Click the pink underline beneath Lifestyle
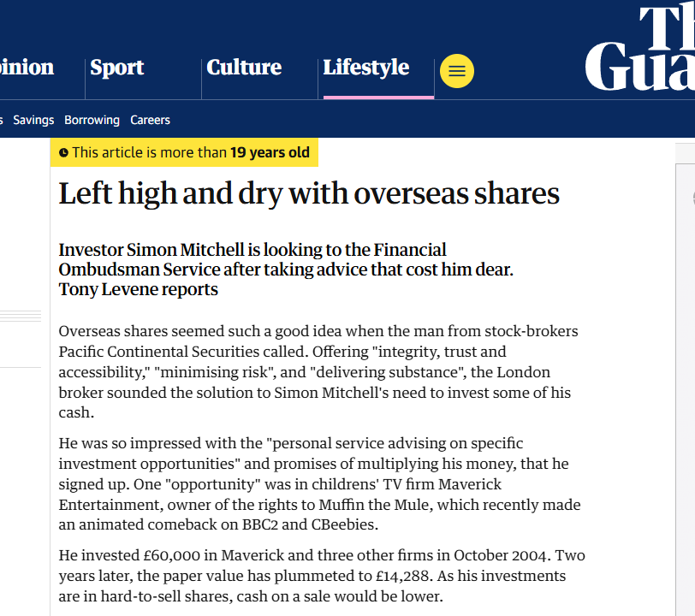 (377, 97)
